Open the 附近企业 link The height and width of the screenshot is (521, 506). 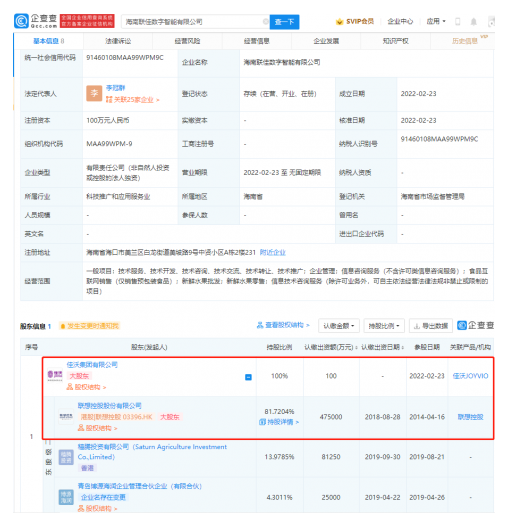click(x=273, y=252)
